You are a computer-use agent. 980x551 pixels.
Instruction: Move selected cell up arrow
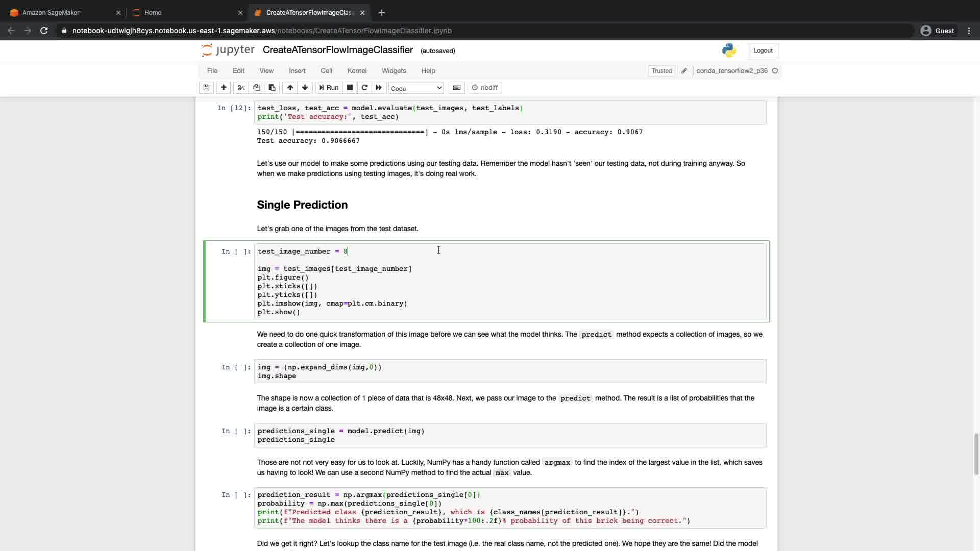pos(290,88)
